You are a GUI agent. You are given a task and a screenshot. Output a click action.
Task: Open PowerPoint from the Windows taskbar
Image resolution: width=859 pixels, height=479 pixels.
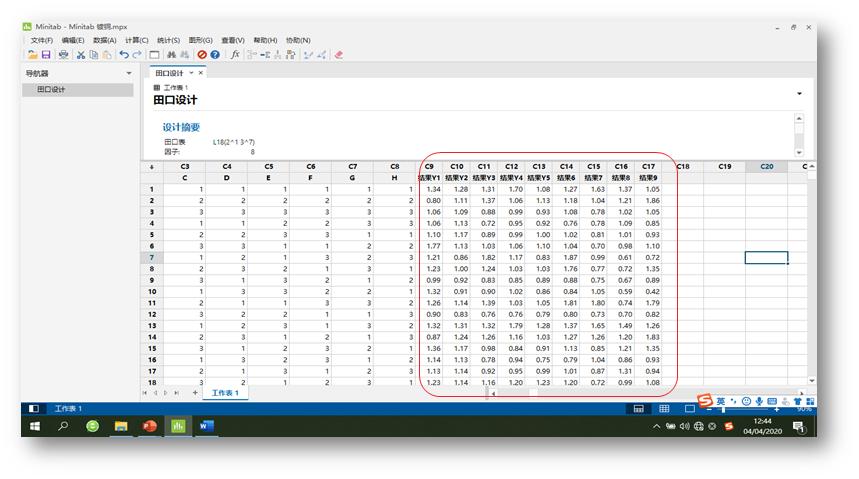click(x=150, y=426)
